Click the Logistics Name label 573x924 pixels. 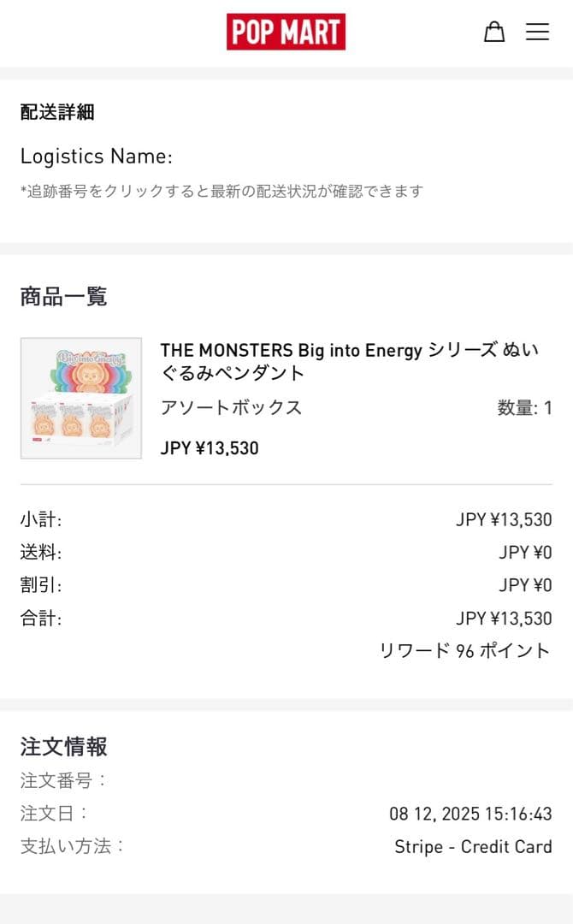coord(97,157)
